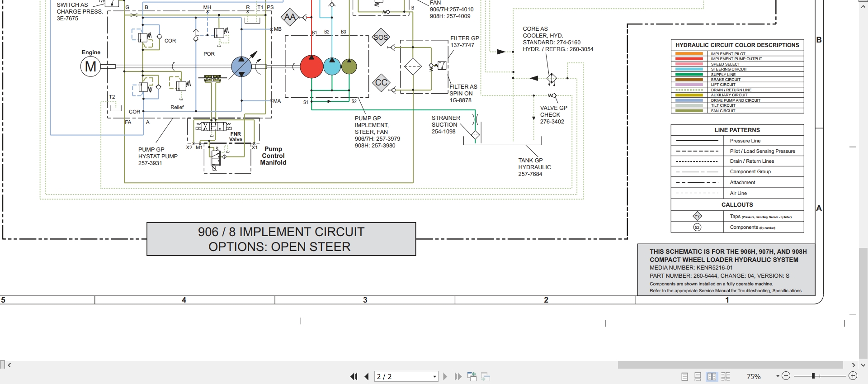Enable two-page continuous scrolling view
This screenshot has width=868, height=384.
pos(726,376)
